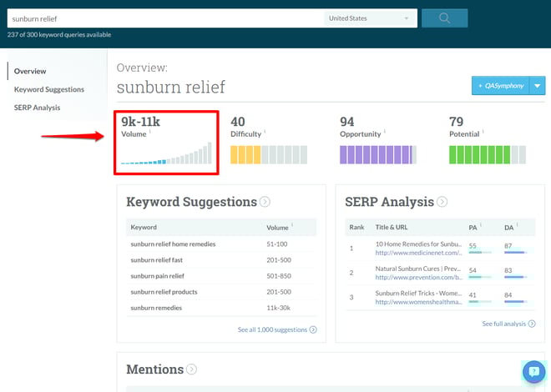Add keyword to the QASymphony list
551x392 pixels.
pos(501,86)
